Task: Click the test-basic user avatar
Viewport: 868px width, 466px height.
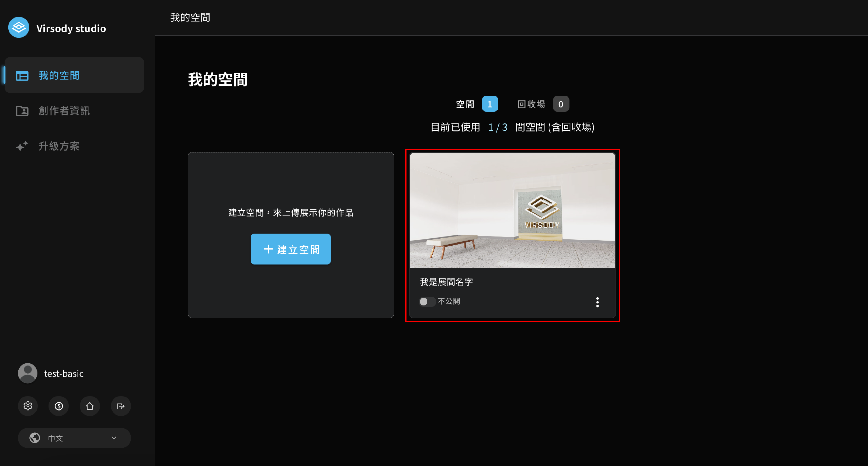Action: coord(27,373)
